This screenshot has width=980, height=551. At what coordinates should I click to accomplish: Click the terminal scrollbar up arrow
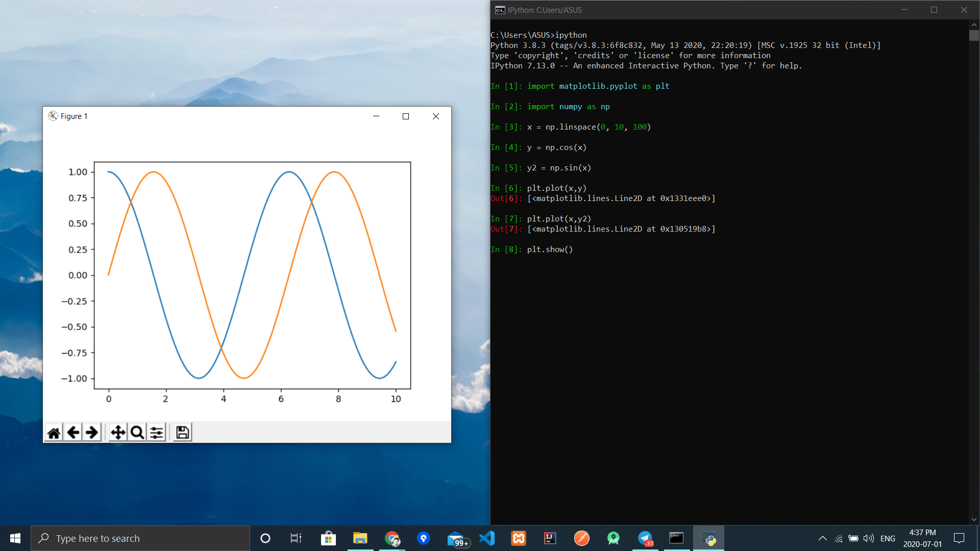(974, 24)
